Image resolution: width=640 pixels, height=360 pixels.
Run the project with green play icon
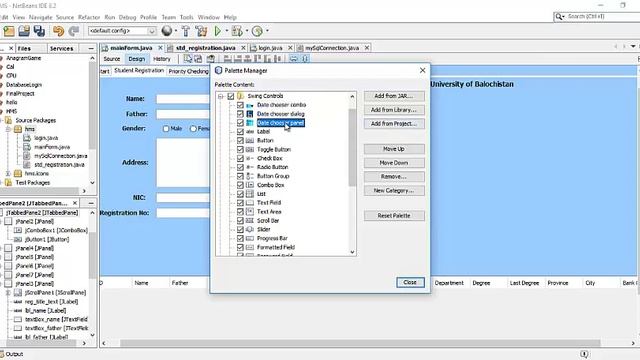tap(218, 31)
